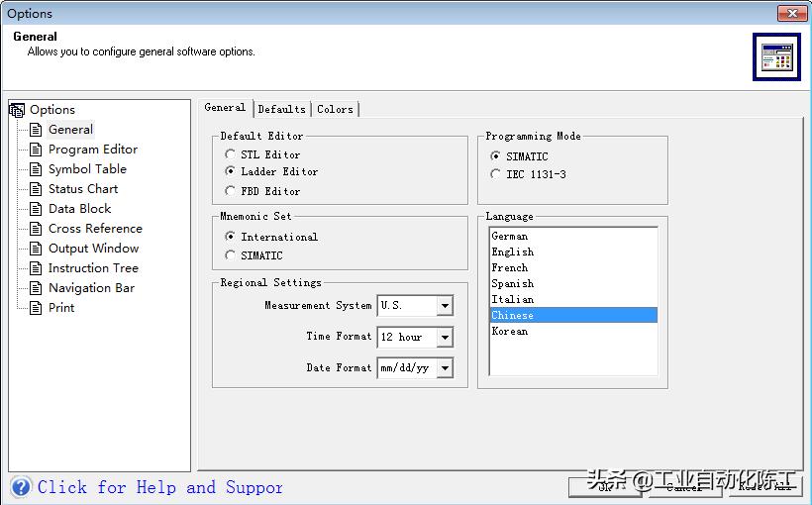This screenshot has height=505, width=812.
Task: Click the General page icon in tree
Action: point(36,130)
